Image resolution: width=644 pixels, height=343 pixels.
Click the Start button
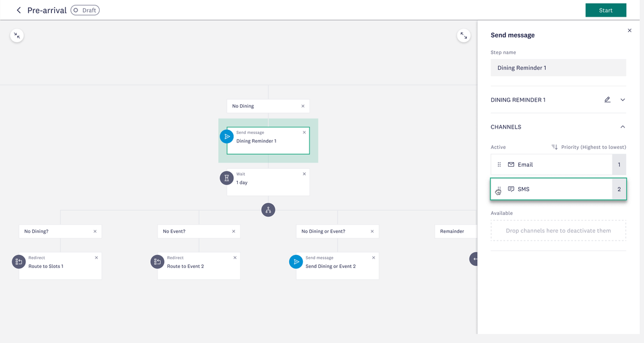pos(605,10)
